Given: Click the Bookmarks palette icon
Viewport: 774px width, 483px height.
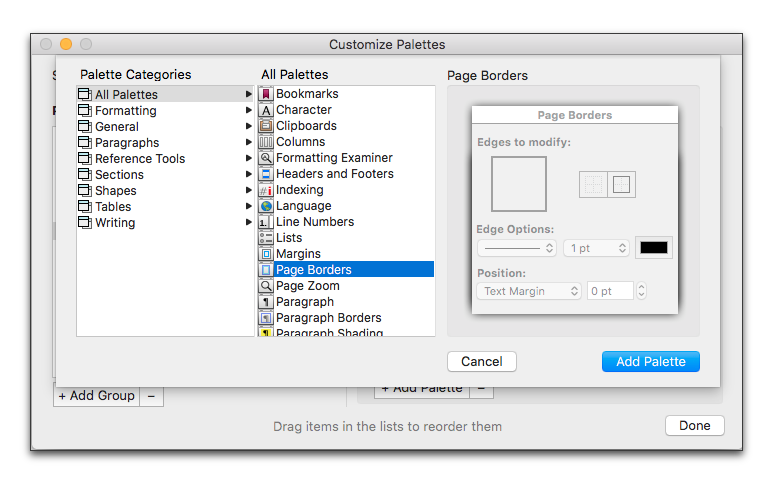Looking at the screenshot, I should [266, 94].
